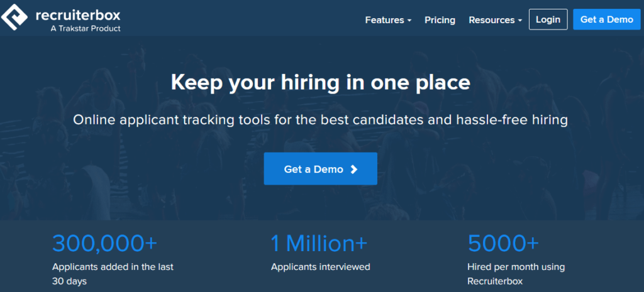This screenshot has width=644, height=292.
Task: Click the recruiterbox brand name text
Action: (78, 16)
